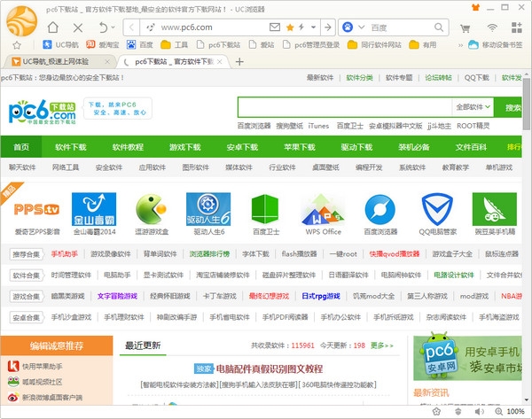Click the skin T-shirt icon in title bar
This screenshot has height=419, width=532.
click(x=475, y=7)
